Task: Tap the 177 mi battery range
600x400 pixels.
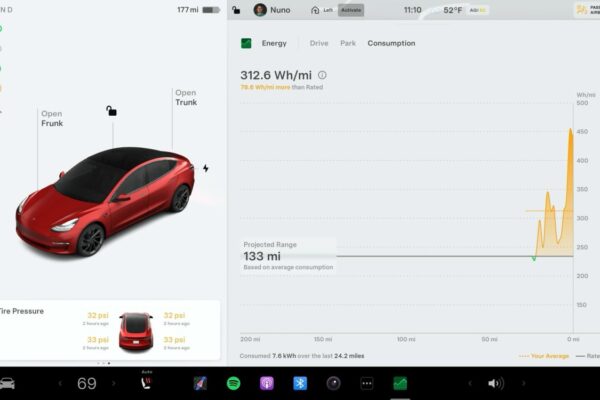Action: point(188,10)
